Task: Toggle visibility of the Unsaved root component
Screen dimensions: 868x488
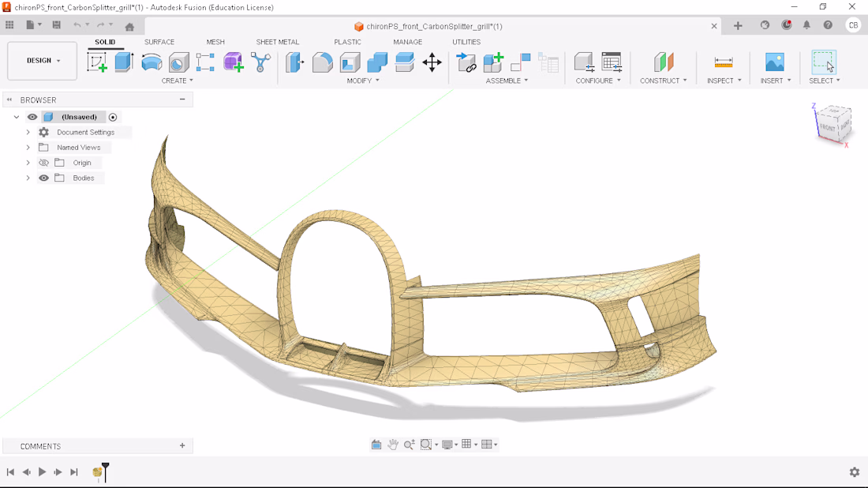Action: coord(32,117)
